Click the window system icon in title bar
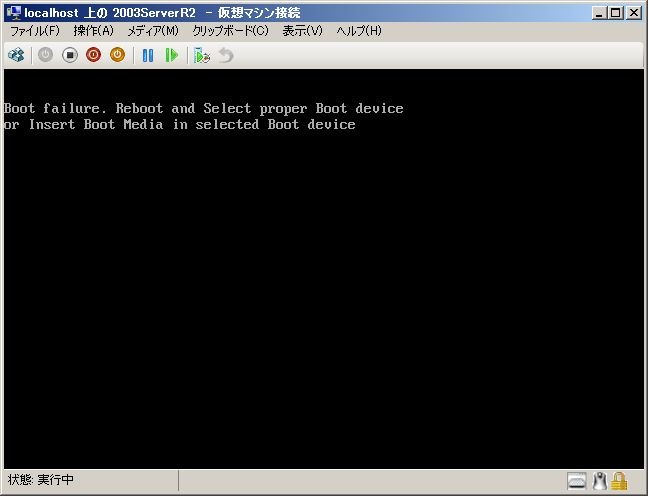Viewport: 648px width, 496px height. pos(14,13)
